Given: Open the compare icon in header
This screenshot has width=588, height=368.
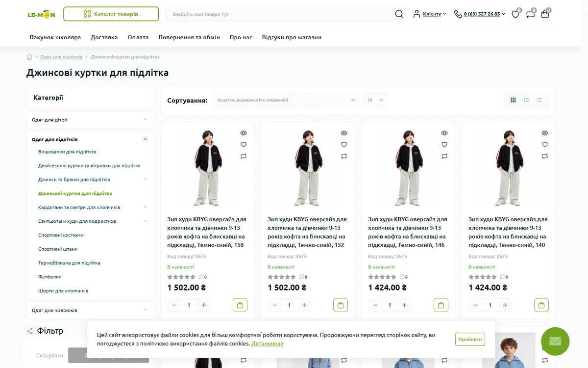Looking at the screenshot, I should coord(530,14).
